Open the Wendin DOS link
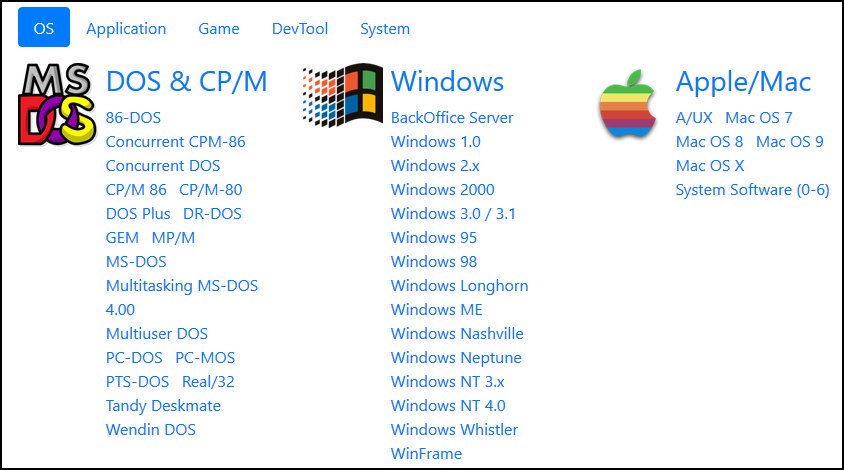Screen dimensions: 844x470 [151, 430]
